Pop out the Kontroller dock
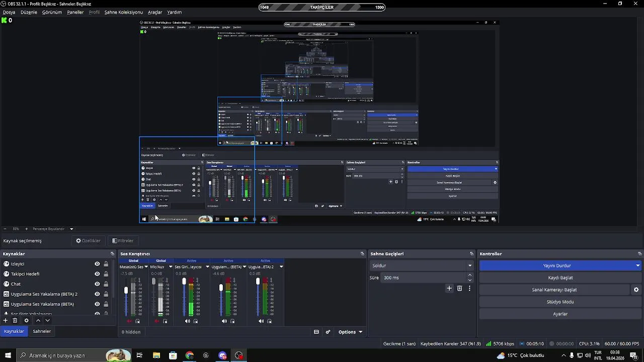 pos(639,254)
